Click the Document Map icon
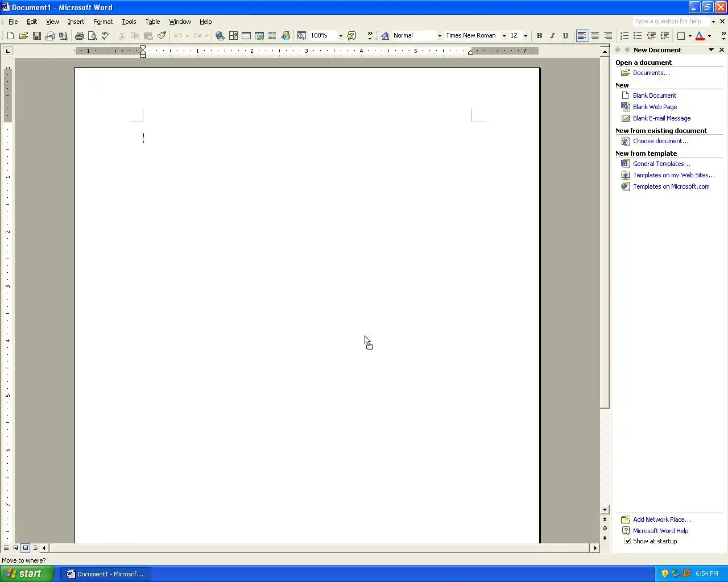Image resolution: width=728 pixels, height=582 pixels. (301, 36)
